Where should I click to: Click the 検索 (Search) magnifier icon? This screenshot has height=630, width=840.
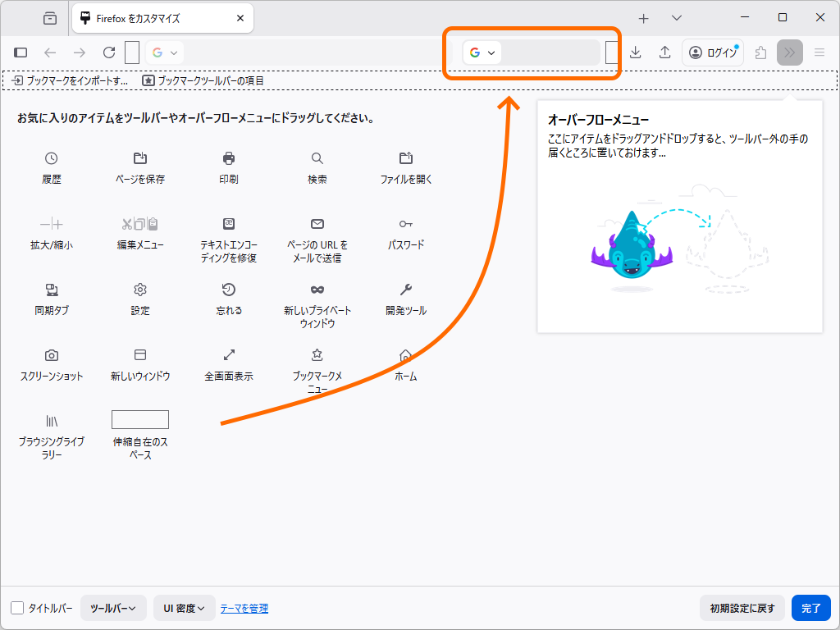coord(317,158)
